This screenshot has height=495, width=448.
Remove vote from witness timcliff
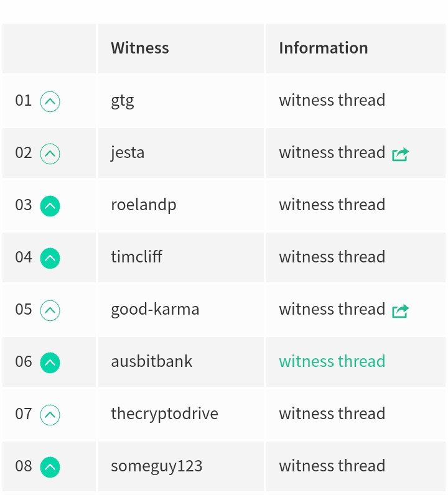50,257
